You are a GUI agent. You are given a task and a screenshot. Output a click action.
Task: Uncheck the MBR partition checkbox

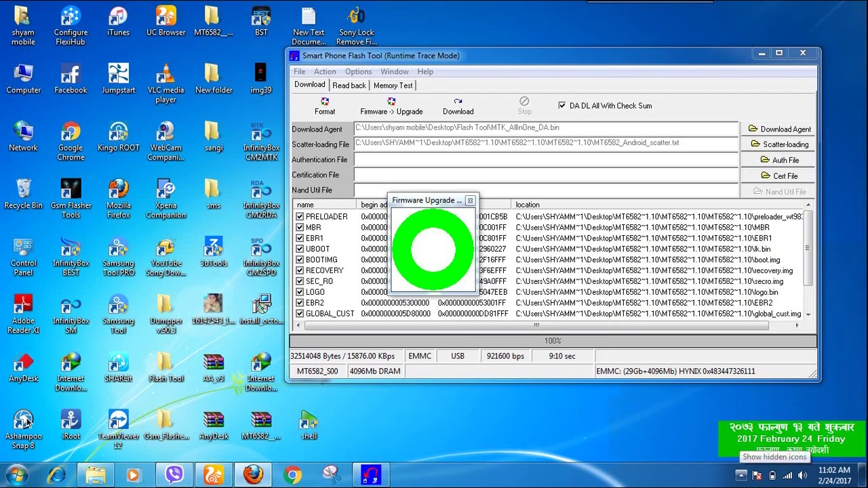[300, 227]
